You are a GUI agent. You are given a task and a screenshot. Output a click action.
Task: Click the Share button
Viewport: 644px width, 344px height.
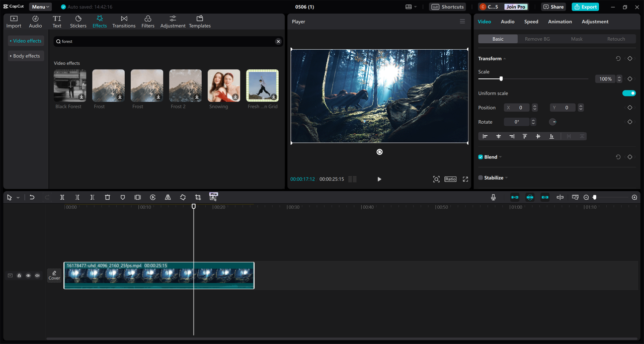tap(553, 7)
